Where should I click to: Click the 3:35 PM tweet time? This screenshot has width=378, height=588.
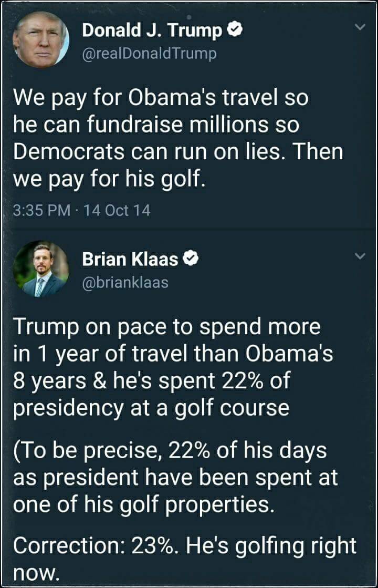[x=41, y=211]
